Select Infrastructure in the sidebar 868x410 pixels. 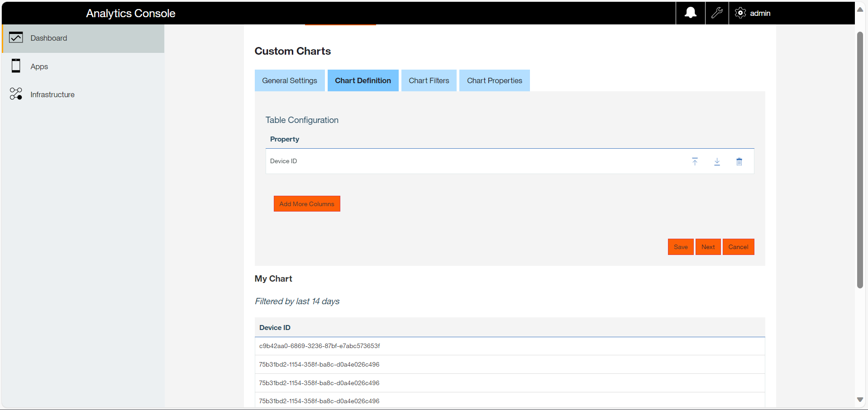(83, 94)
